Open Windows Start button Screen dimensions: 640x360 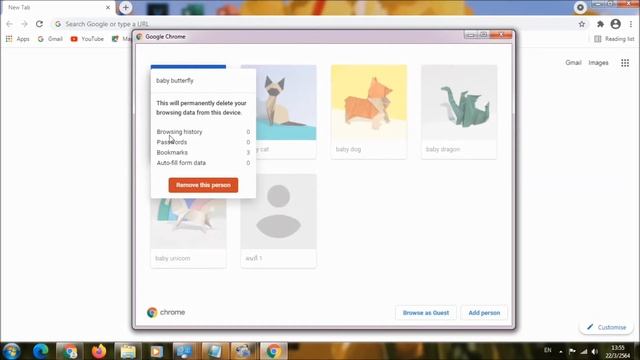(11, 351)
